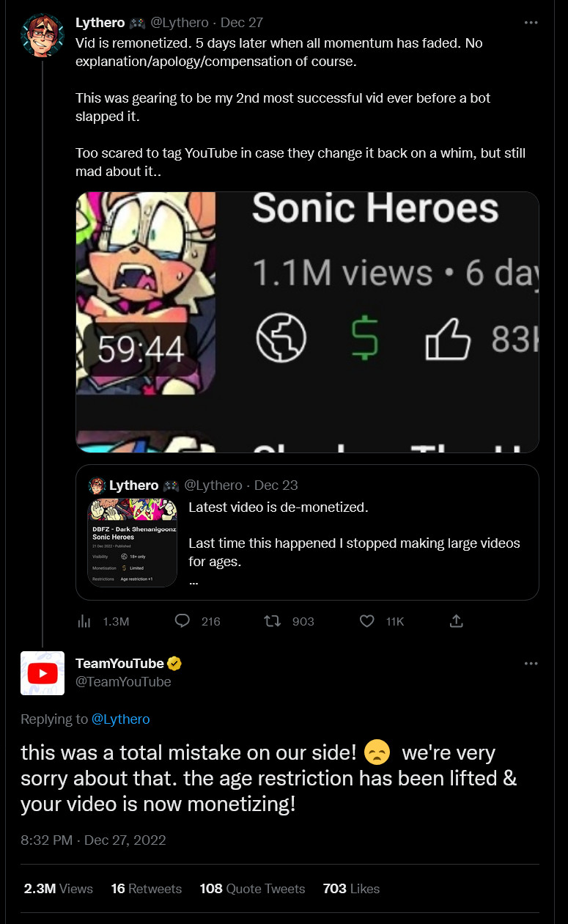
Task: Open TeamYouTube display name profile link
Action: point(119,664)
